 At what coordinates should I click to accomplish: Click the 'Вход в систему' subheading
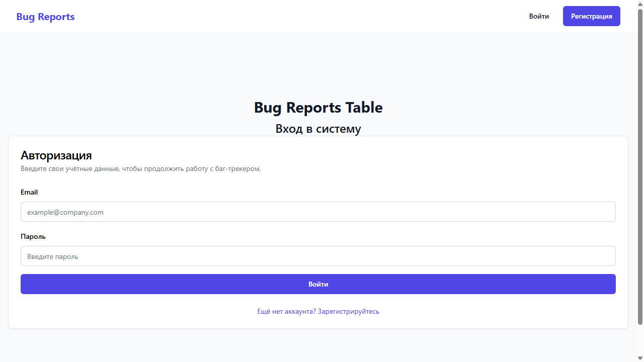(x=318, y=129)
